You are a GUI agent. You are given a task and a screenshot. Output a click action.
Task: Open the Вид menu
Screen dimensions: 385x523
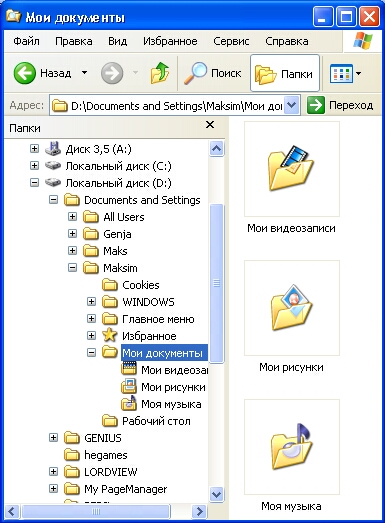click(117, 41)
